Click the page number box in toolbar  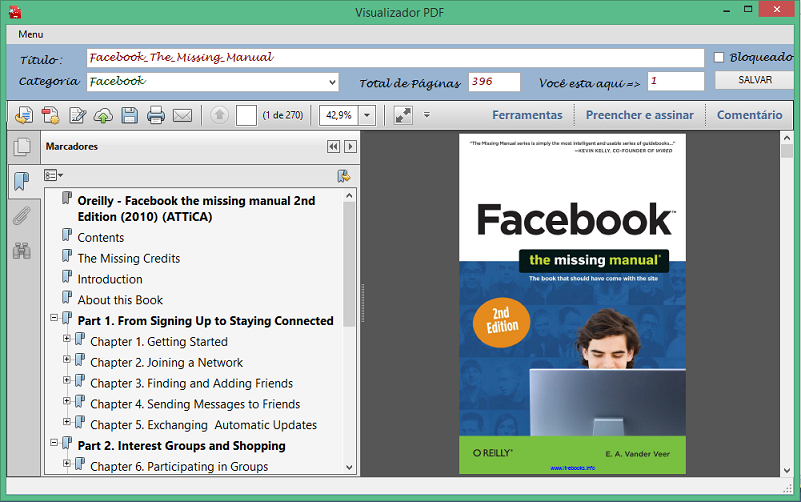[246, 115]
